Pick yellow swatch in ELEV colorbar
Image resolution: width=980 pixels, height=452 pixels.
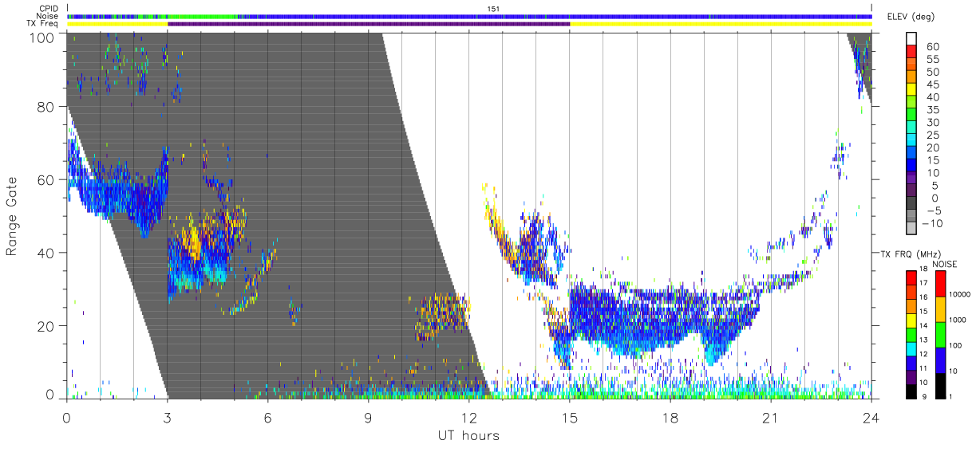(x=912, y=90)
